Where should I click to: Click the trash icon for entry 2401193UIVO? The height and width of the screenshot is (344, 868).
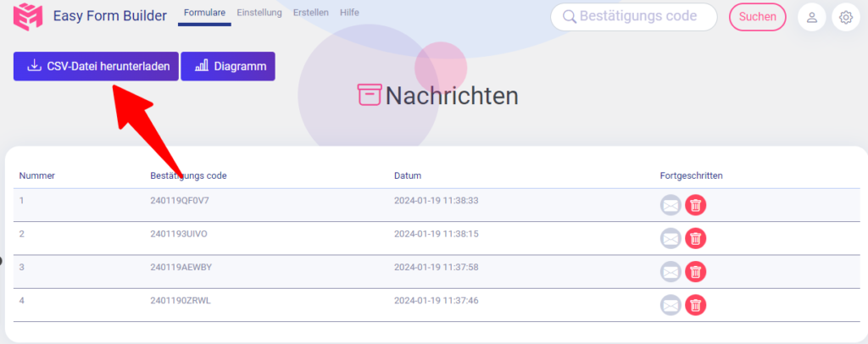(x=696, y=238)
